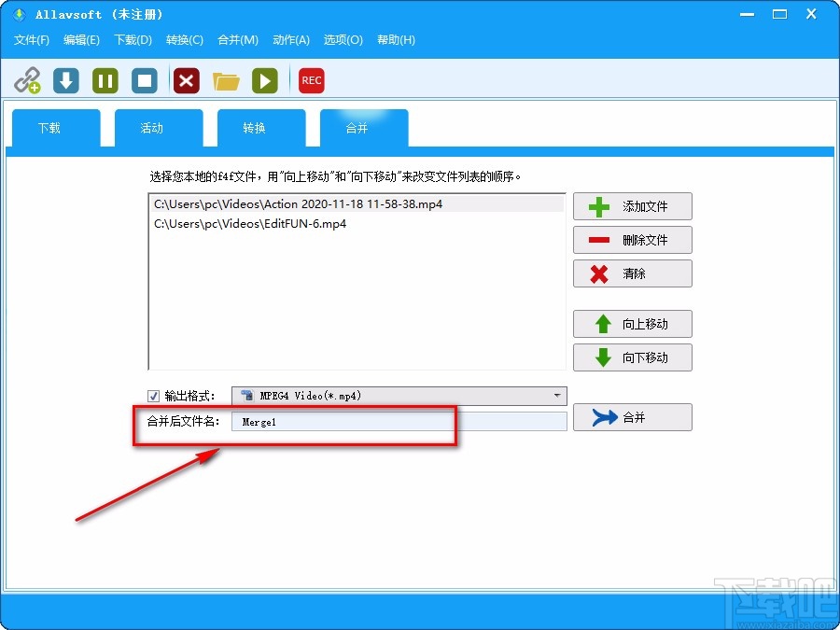Select the EditFUN-6.mp4 file row
Image resolution: width=840 pixels, height=630 pixels.
point(357,224)
